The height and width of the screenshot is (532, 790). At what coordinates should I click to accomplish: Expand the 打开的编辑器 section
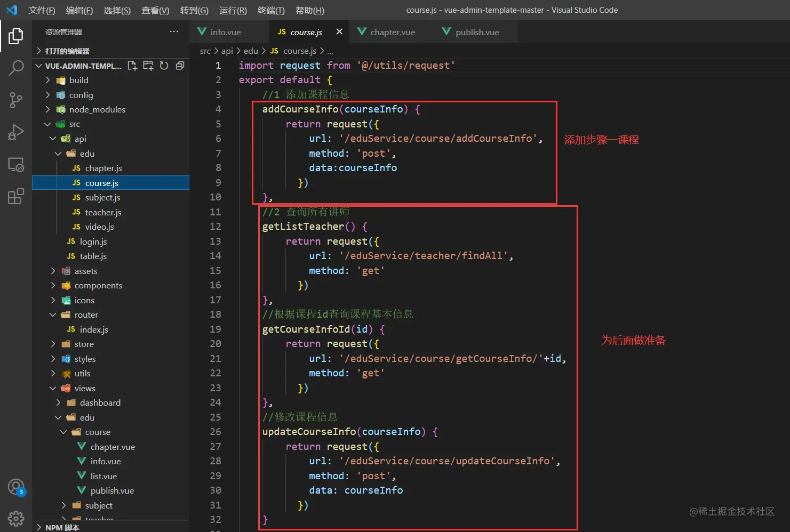click(x=110, y=51)
